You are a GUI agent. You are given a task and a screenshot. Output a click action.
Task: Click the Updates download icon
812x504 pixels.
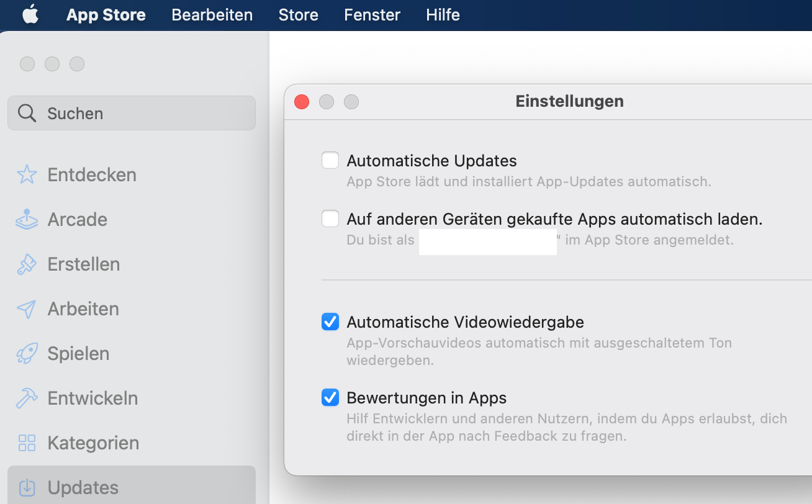point(27,487)
